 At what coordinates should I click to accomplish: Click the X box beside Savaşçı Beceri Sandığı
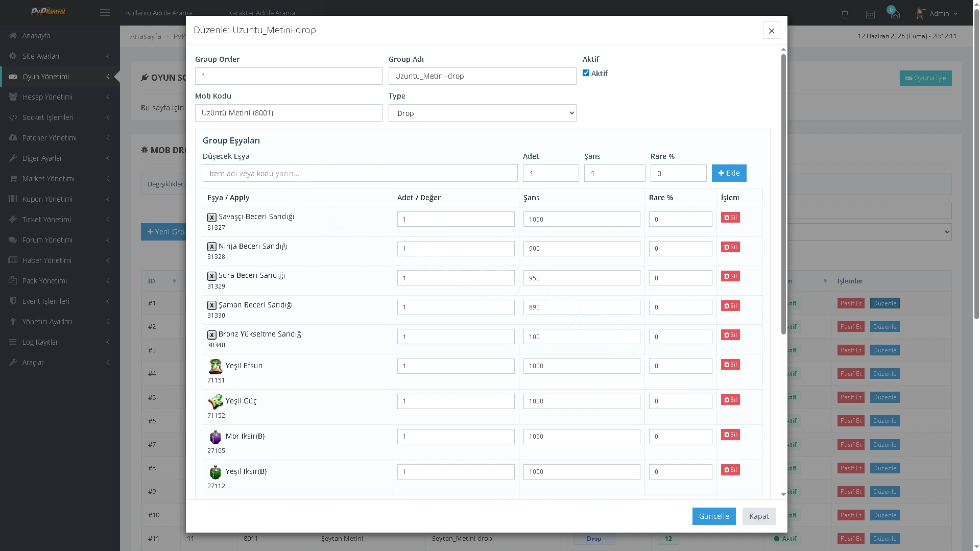coord(211,217)
